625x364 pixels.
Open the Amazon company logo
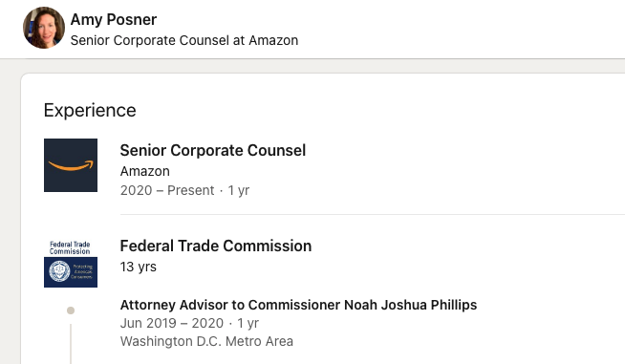pos(71,165)
